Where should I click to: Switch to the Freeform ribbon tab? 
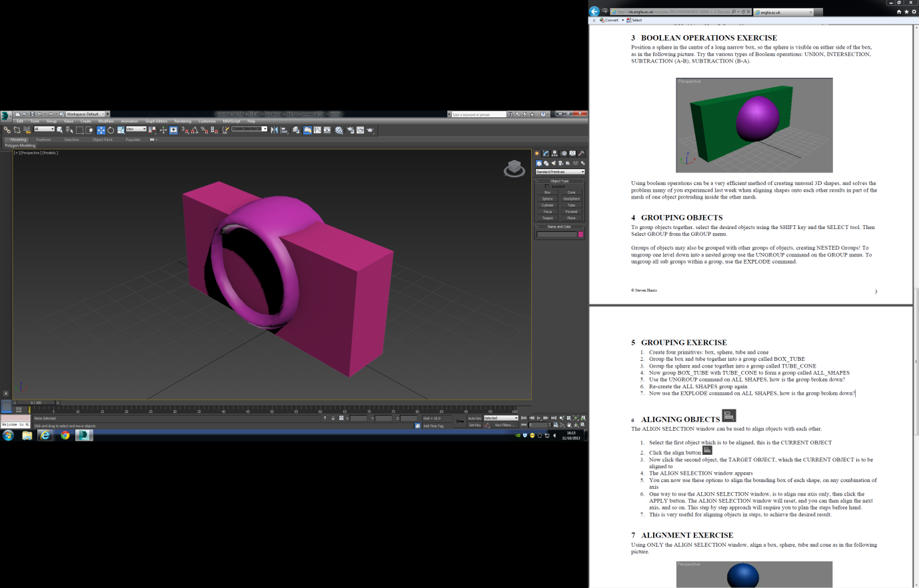click(43, 139)
